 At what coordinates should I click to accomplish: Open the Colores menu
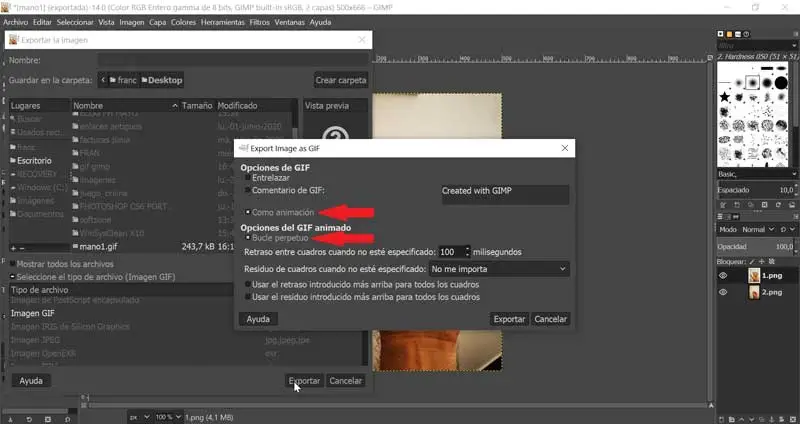click(x=184, y=22)
